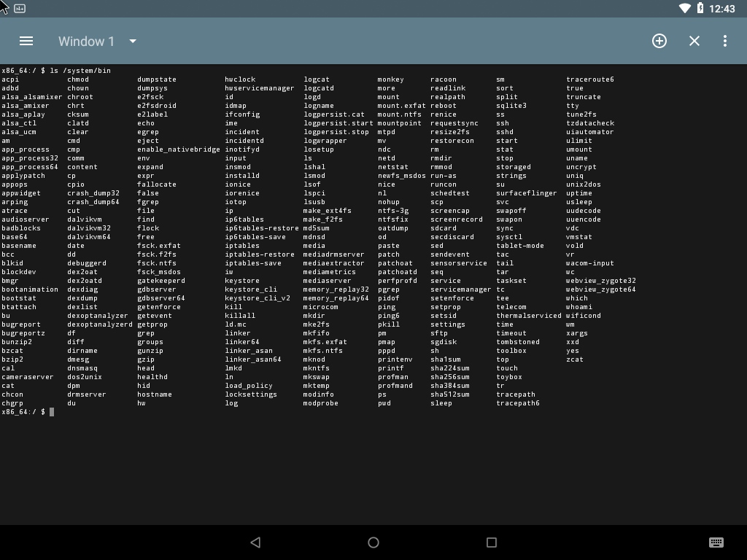Click the 'tablet-mode' entry
The width and height of the screenshot is (747, 560).
pyautogui.click(x=520, y=246)
